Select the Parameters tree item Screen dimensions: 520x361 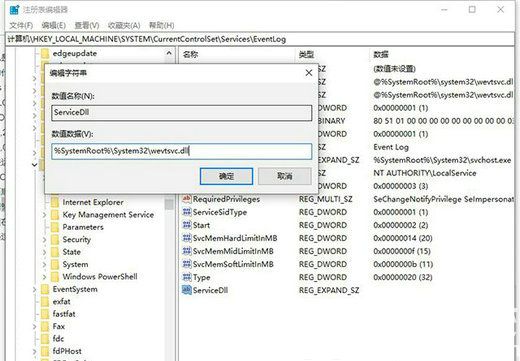pos(83,227)
